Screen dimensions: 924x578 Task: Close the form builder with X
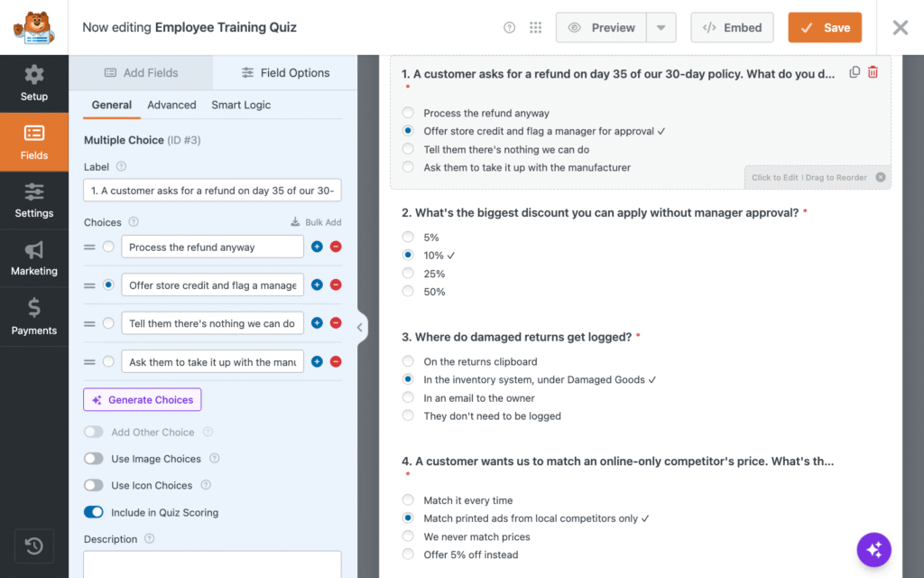click(x=901, y=28)
